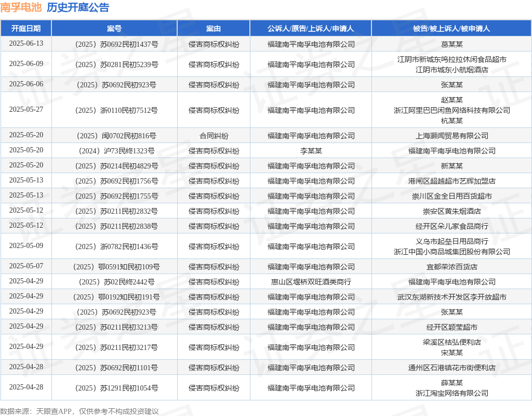Image resolution: width=532 pixels, height=416 pixels.
Task: Click case number (2025)苏0692民初1101号
Action: click(116, 368)
